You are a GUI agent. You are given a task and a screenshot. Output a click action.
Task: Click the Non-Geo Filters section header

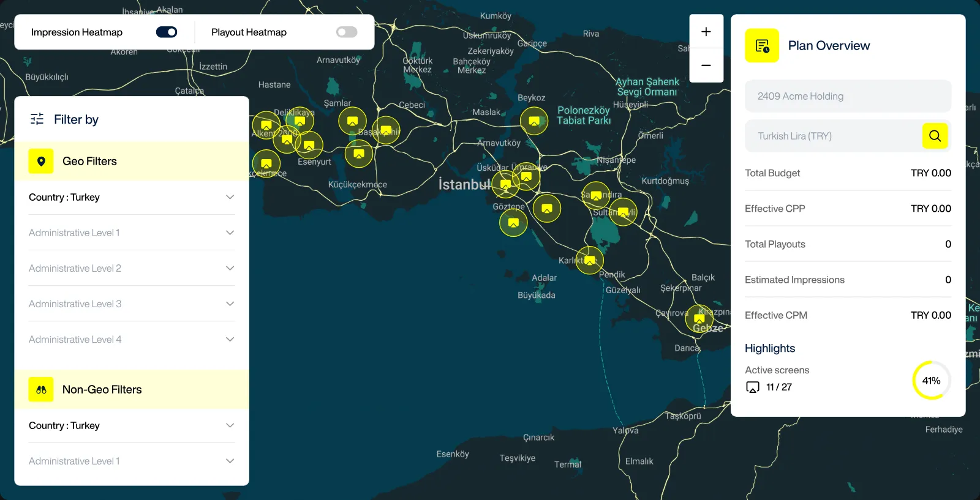(x=132, y=389)
